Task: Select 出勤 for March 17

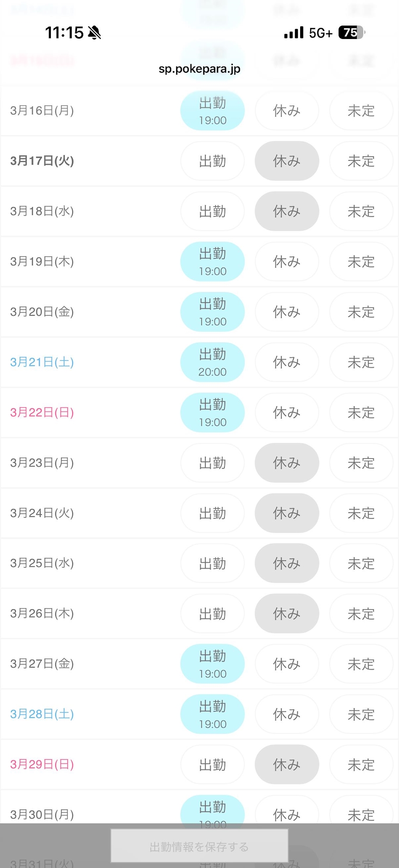Action: click(x=212, y=161)
